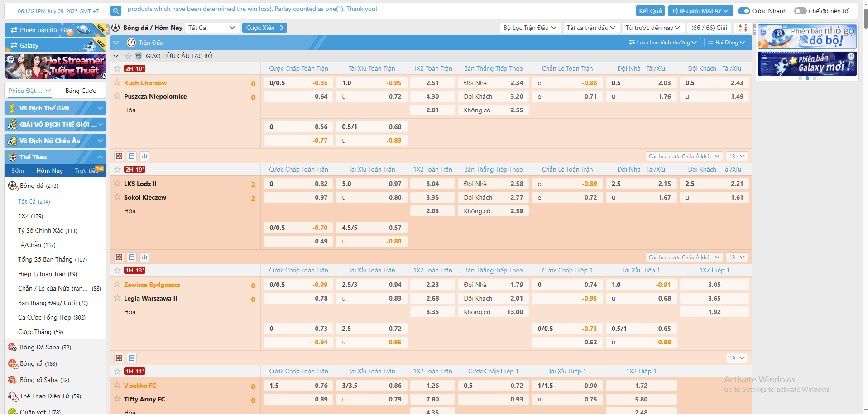Select the Bảng Cược tab
868x415 pixels.
(81, 91)
